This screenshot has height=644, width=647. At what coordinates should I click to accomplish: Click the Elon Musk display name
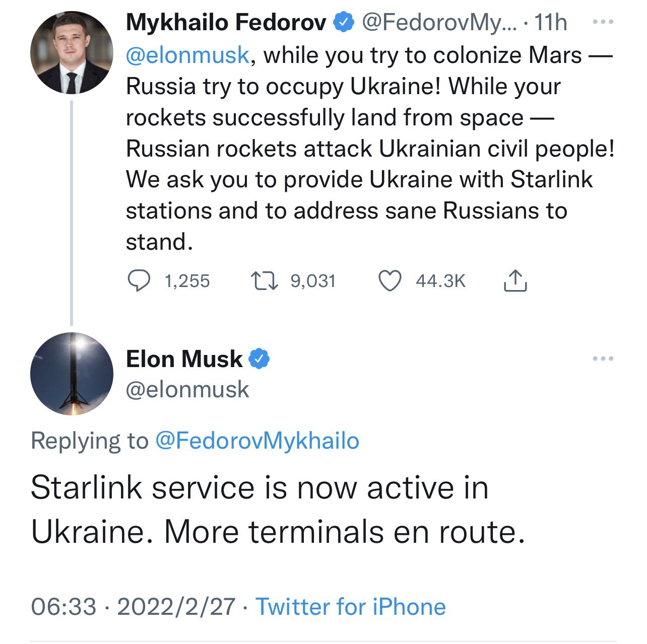click(x=184, y=359)
